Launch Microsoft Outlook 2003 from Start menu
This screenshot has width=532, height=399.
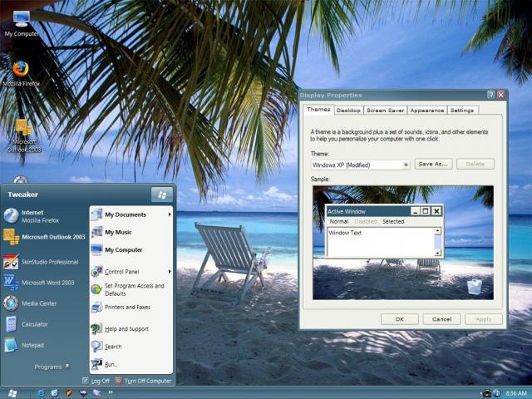point(44,237)
